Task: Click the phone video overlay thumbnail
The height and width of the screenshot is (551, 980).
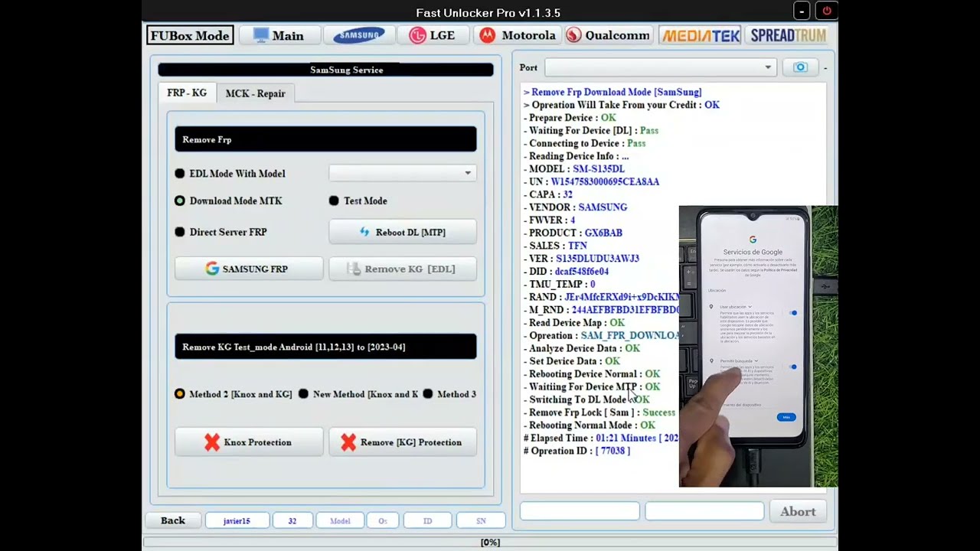Action: pyautogui.click(x=758, y=346)
